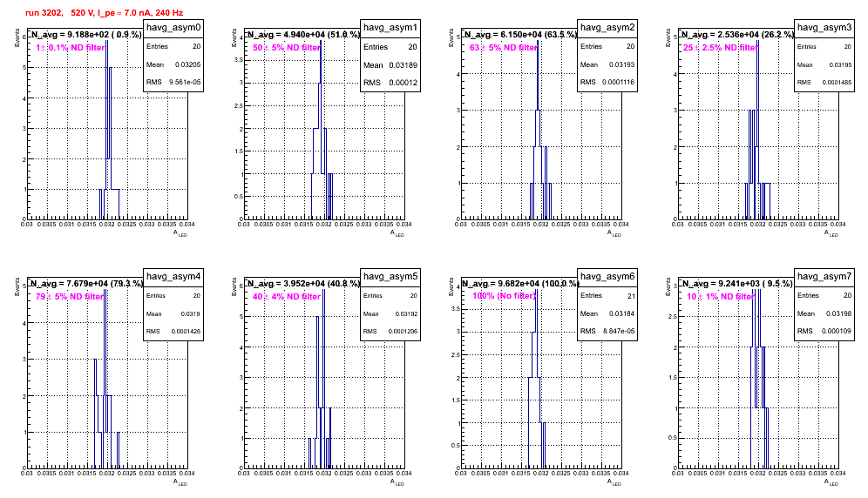Click the A_LED axis title under havg_asym7 plot

(x=831, y=482)
